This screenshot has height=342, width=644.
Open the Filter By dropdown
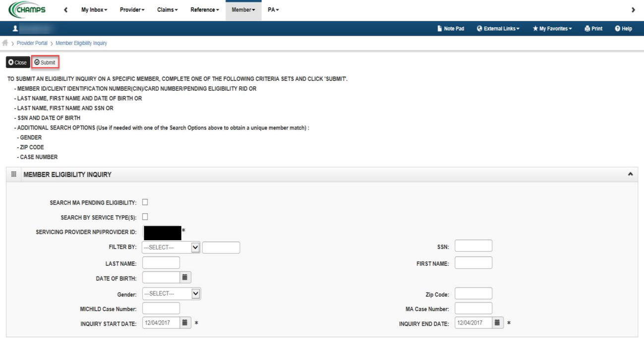[x=171, y=247]
